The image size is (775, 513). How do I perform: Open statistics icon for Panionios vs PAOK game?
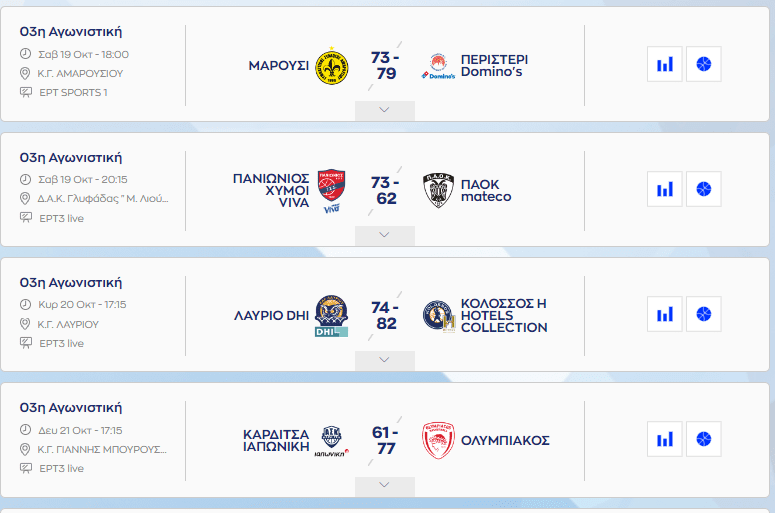(664, 189)
